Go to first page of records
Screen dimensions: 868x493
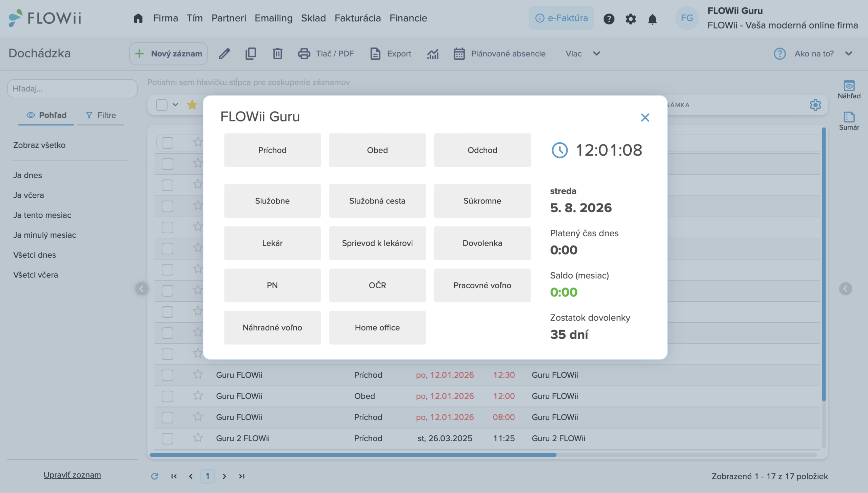click(x=174, y=476)
